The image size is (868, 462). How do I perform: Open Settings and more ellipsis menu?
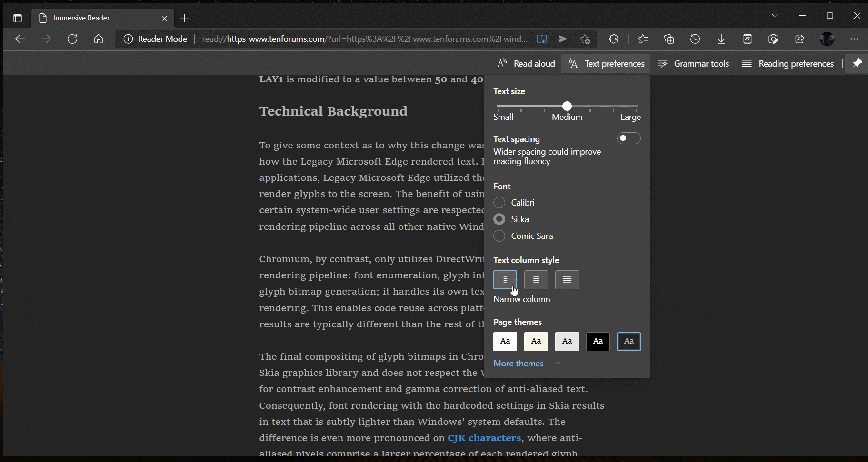click(x=854, y=39)
